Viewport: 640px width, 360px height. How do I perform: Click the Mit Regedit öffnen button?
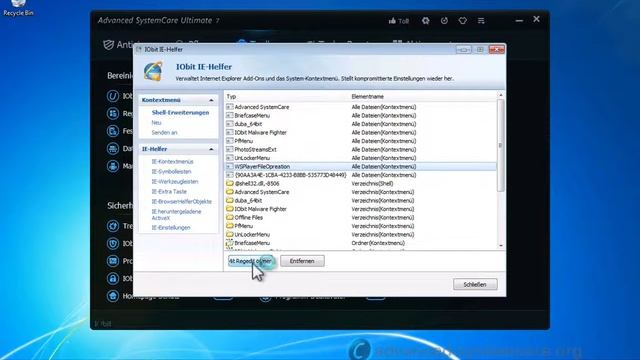click(250, 261)
